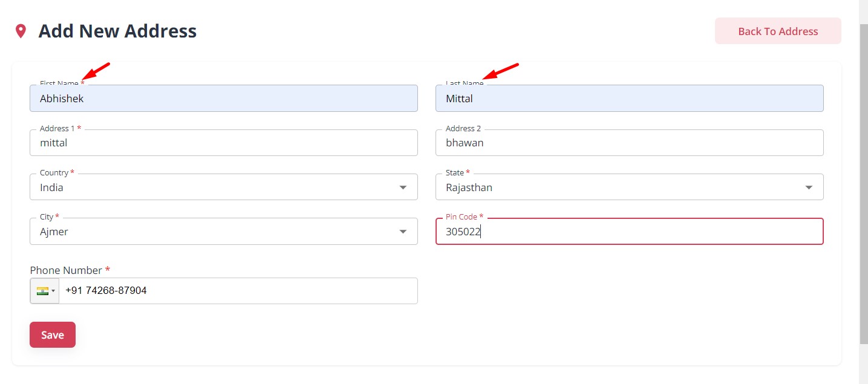This screenshot has width=868, height=384.
Task: Click the small caret beside the flag
Action: [53, 291]
